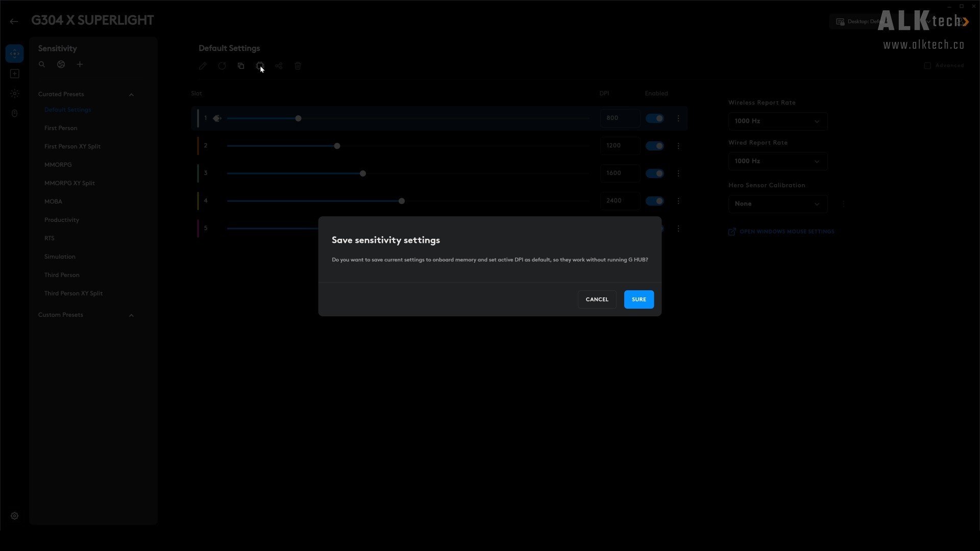The height and width of the screenshot is (551, 980).
Task: Click the pencil edit icon under Default Settings
Action: [203, 66]
